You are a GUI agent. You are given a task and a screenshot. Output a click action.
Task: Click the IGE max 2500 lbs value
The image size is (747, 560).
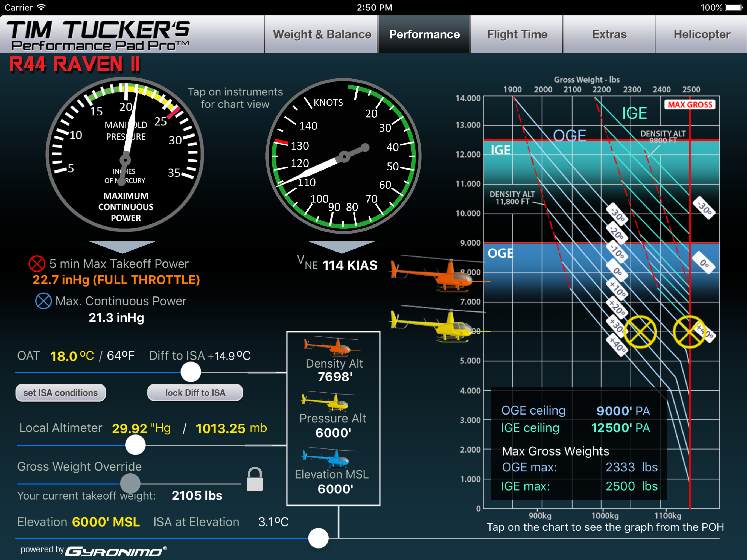pyautogui.click(x=632, y=486)
